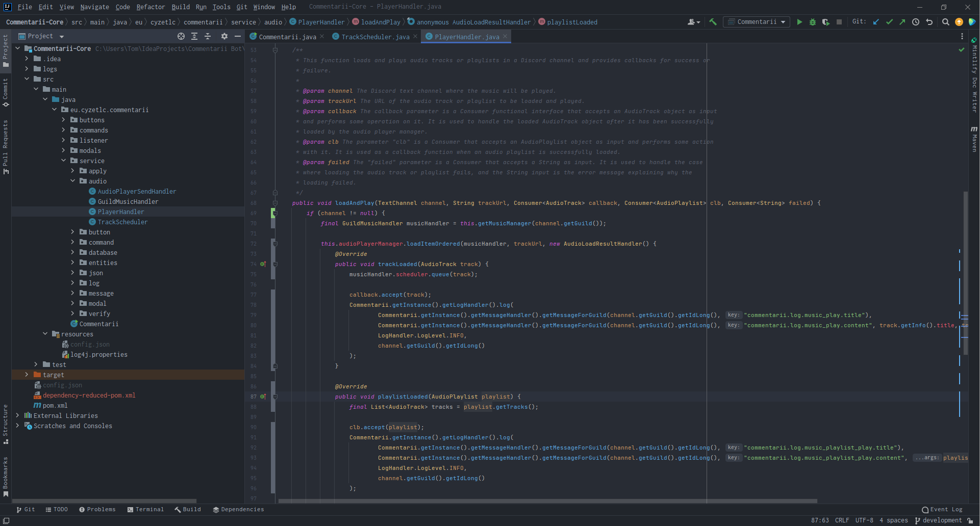Toggle the Terminal tool window

click(145, 509)
